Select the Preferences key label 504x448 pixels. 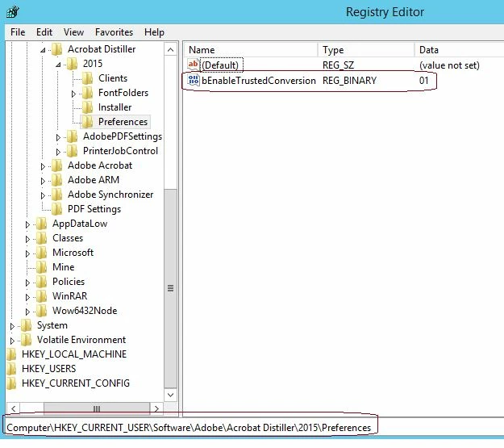tap(123, 122)
